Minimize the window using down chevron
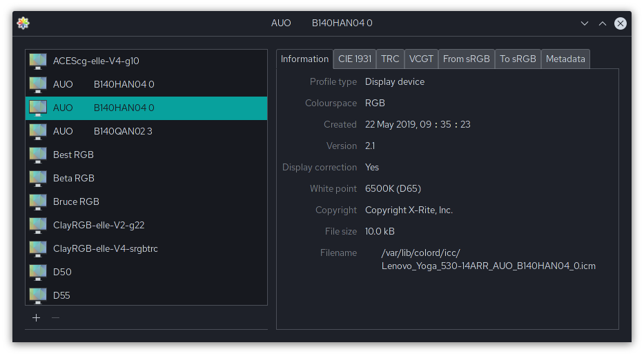This screenshot has width=644, height=356. (x=585, y=23)
